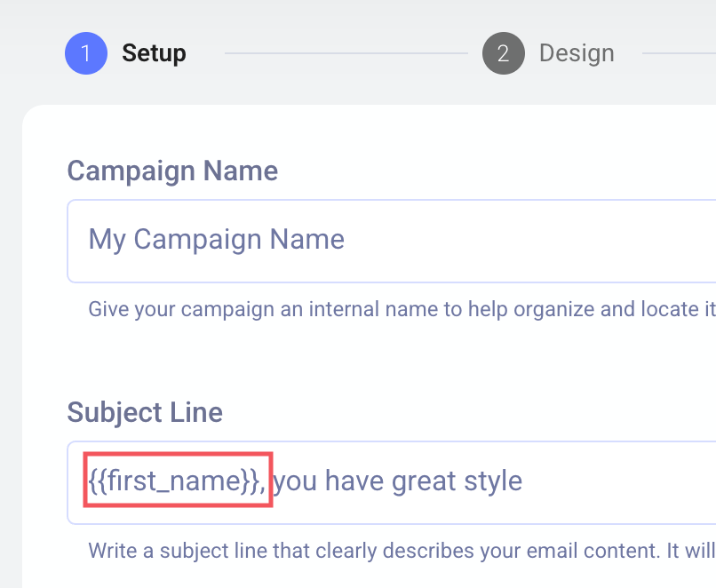Viewport: 716px width, 588px height.
Task: Click the step 1 numbered circle
Action: click(86, 53)
